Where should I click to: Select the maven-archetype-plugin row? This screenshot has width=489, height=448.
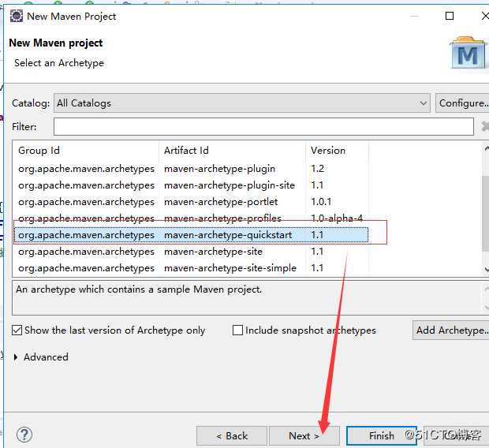[191, 169]
